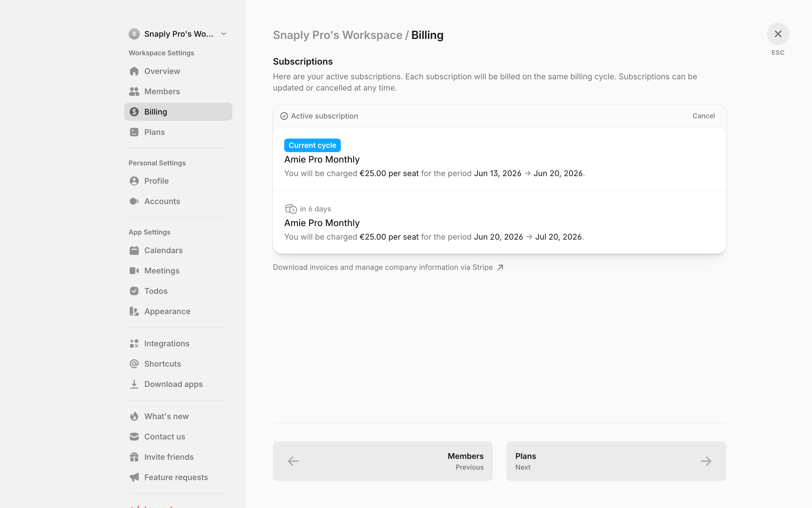This screenshot has height=508, width=812.
Task: Navigate to Calendars settings
Action: 178,250
